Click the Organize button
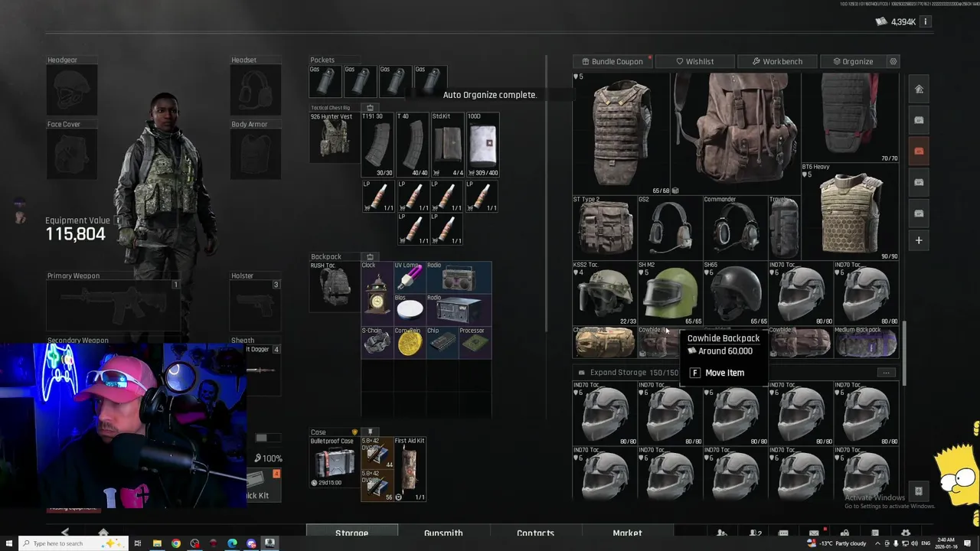The height and width of the screenshot is (551, 980). tap(852, 61)
